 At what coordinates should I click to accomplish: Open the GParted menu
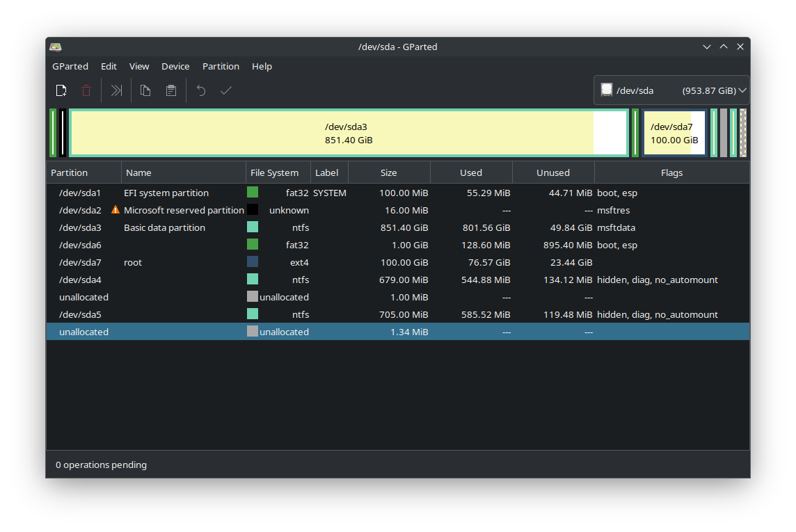(70, 67)
